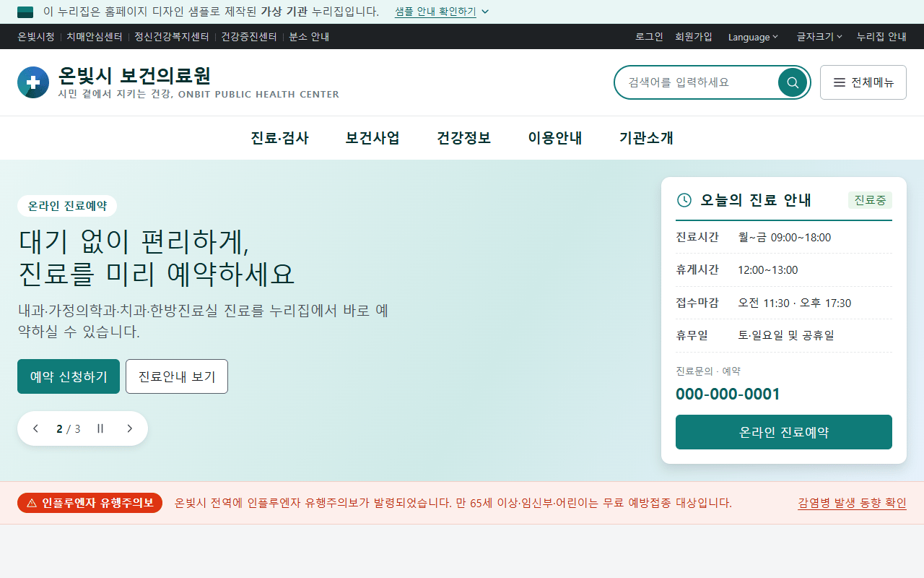Expand 샘플 안내 확인하기 notice
The height and width of the screenshot is (578, 924).
(442, 12)
